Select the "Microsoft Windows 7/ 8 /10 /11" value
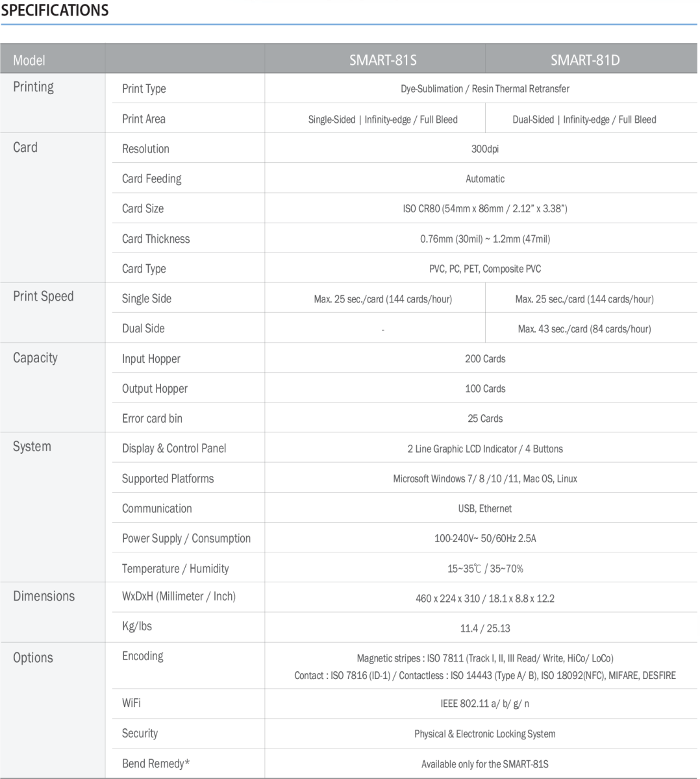Image resolution: width=700 pixels, height=779 pixels. pos(485,479)
